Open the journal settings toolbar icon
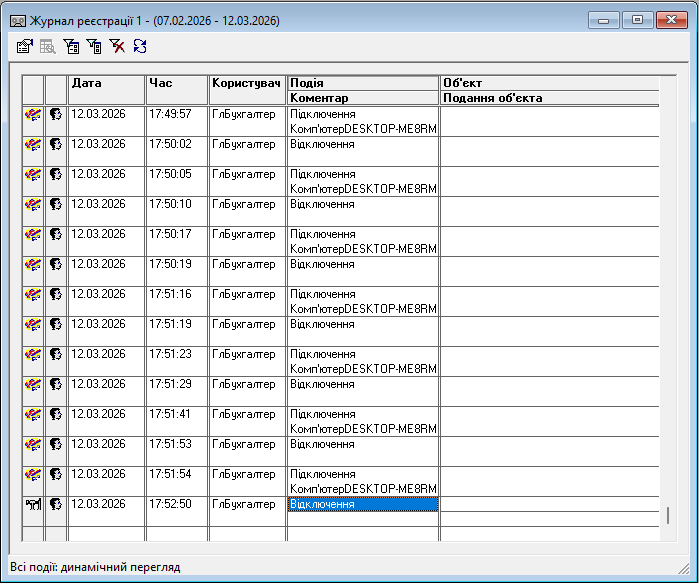 pyautogui.click(x=26, y=46)
